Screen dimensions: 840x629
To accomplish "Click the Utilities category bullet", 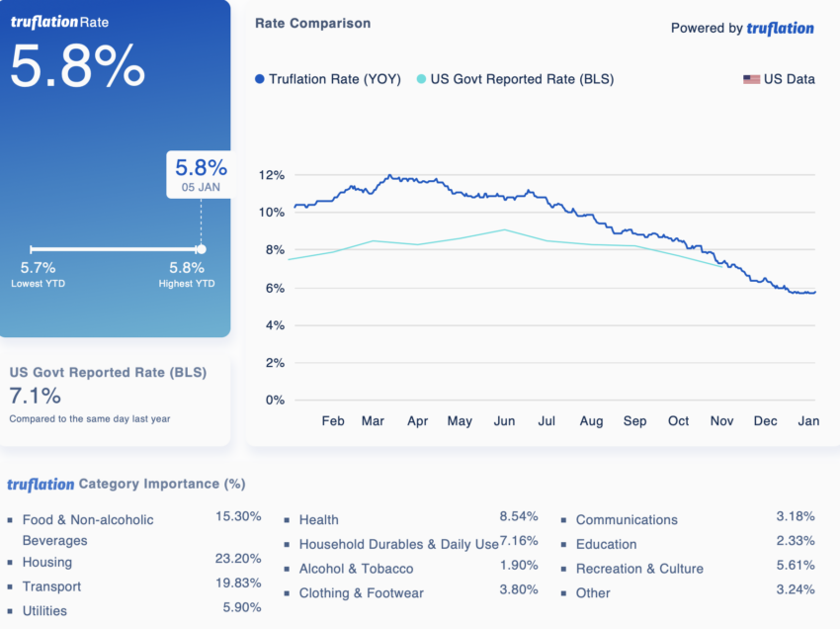I will [x=10, y=611].
